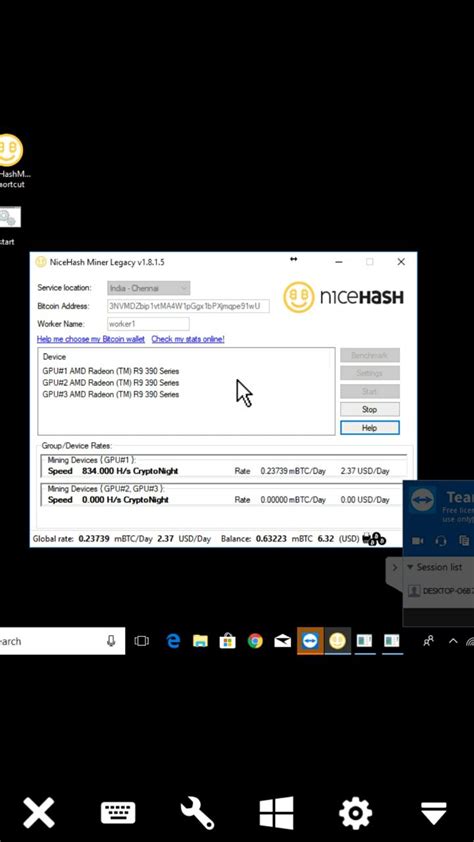Image resolution: width=474 pixels, height=842 pixels.
Task: Open File Explorer from taskbar
Action: tap(200, 641)
